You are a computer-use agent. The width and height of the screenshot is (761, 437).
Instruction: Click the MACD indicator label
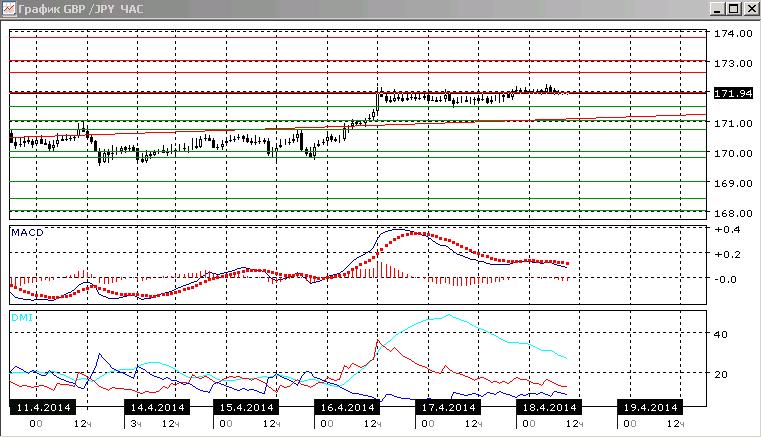click(x=27, y=233)
